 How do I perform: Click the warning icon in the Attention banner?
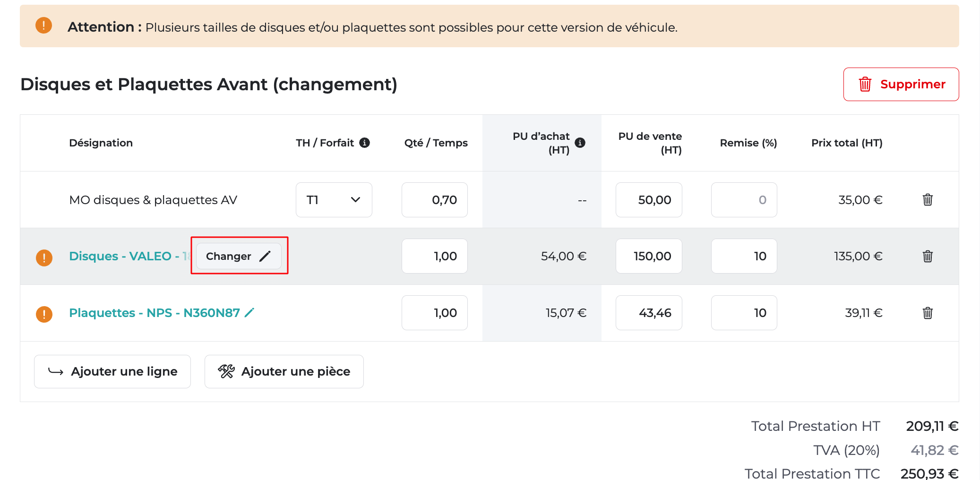pos(44,26)
